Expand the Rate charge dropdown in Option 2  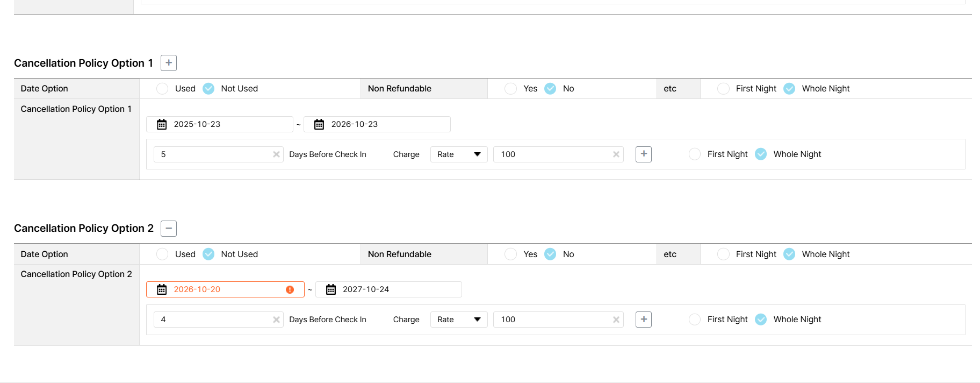[x=459, y=320]
